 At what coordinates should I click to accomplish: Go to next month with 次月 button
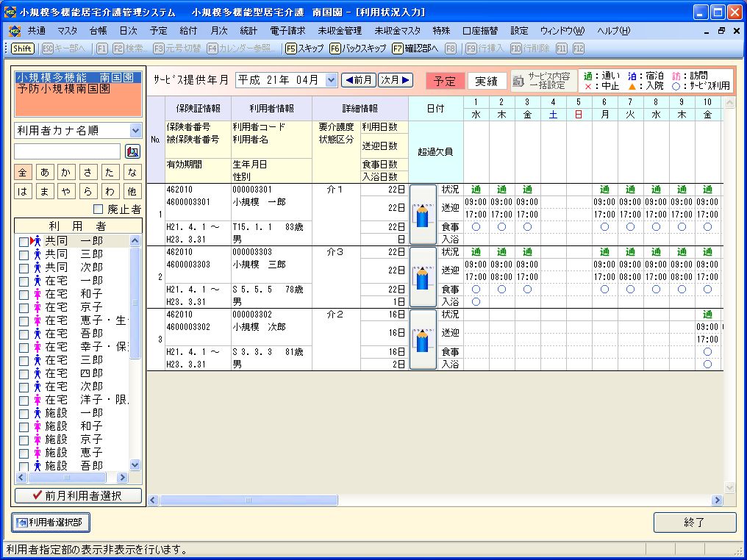396,80
